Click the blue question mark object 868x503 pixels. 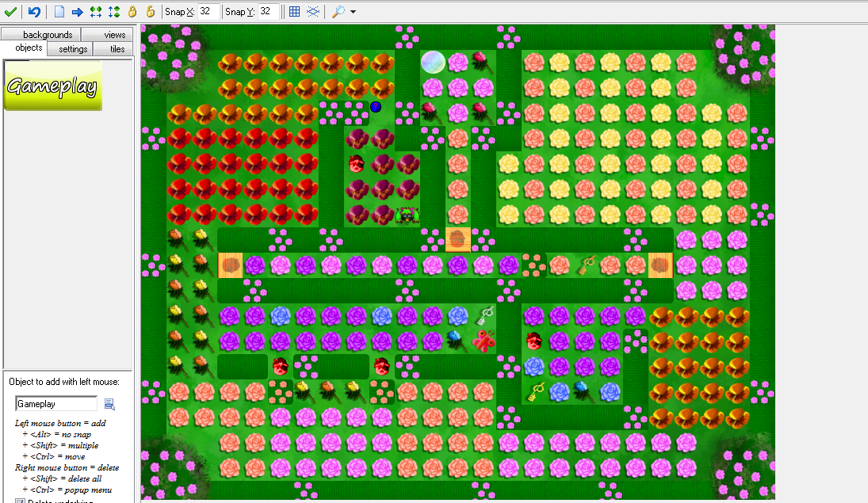click(x=376, y=107)
